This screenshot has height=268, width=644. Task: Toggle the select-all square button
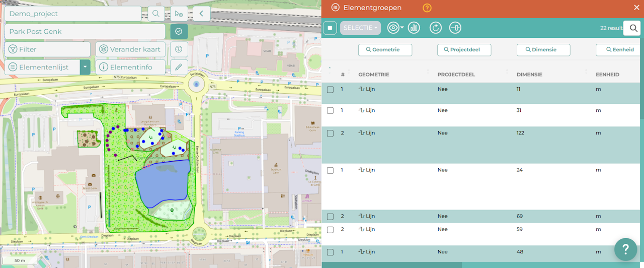[330, 28]
